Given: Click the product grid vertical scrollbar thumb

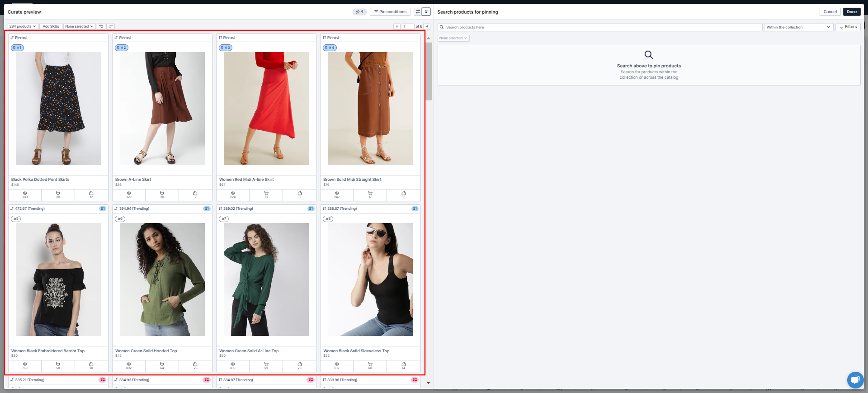Looking at the screenshot, I should pos(429,71).
